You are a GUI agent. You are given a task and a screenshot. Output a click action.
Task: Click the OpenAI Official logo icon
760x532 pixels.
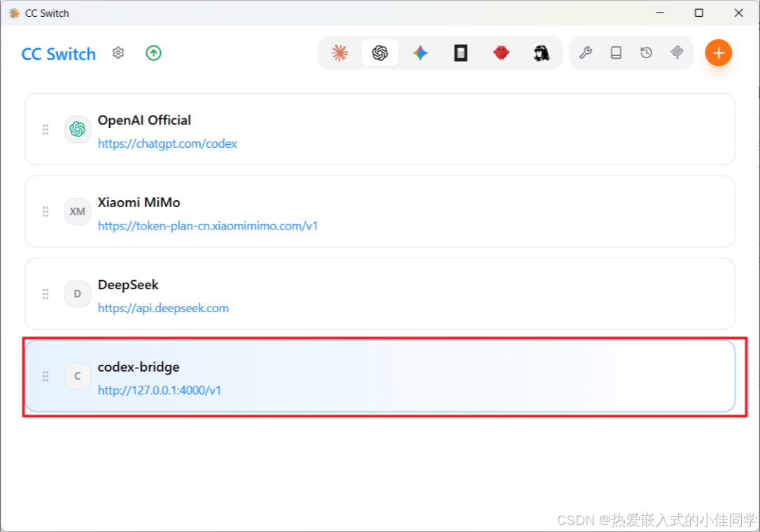click(78, 129)
